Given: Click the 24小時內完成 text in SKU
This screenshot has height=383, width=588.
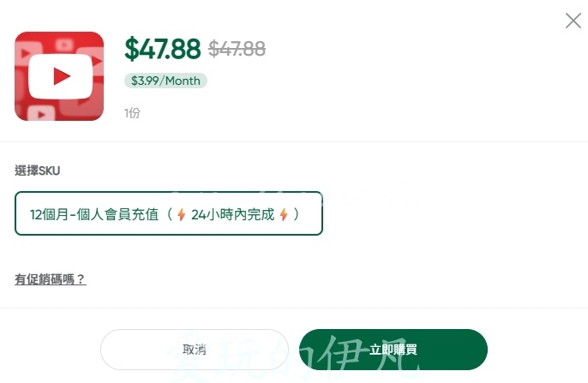Looking at the screenshot, I should coord(232,214).
